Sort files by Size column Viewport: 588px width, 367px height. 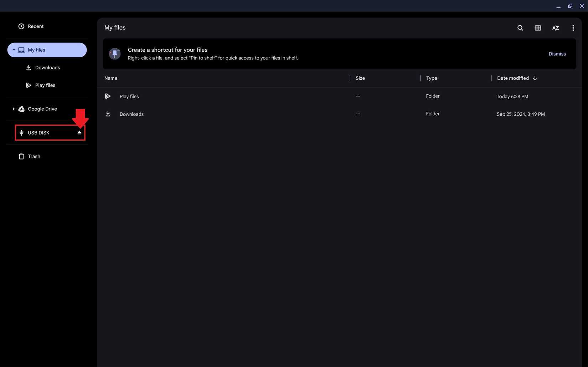360,78
